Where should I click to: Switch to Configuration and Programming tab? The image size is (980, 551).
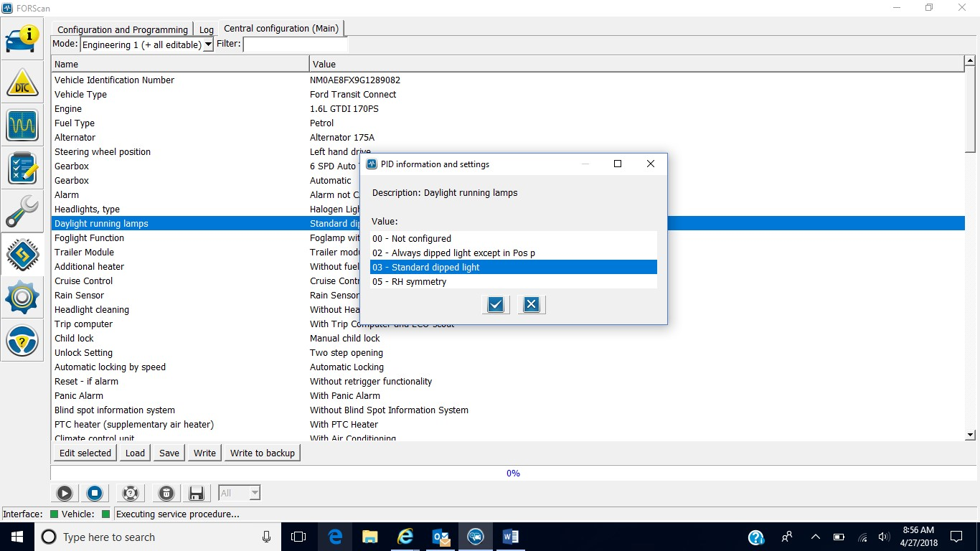tap(122, 29)
